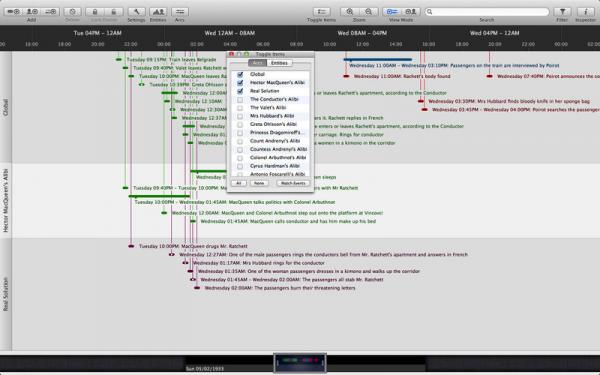Open the Inspector info icon

(x=586, y=12)
